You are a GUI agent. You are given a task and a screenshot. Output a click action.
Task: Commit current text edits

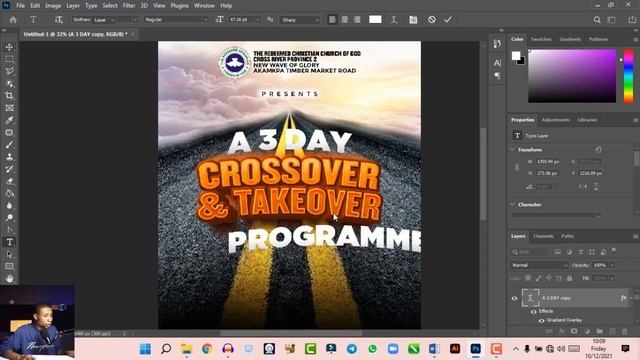tap(448, 20)
